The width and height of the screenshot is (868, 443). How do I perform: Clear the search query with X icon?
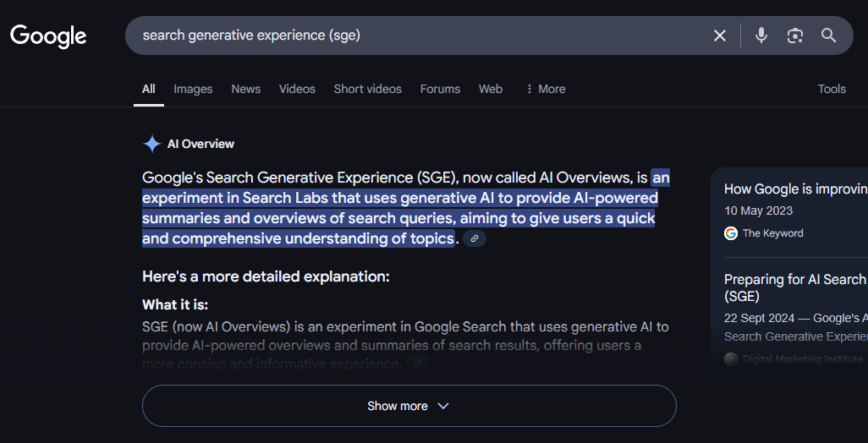coord(720,36)
